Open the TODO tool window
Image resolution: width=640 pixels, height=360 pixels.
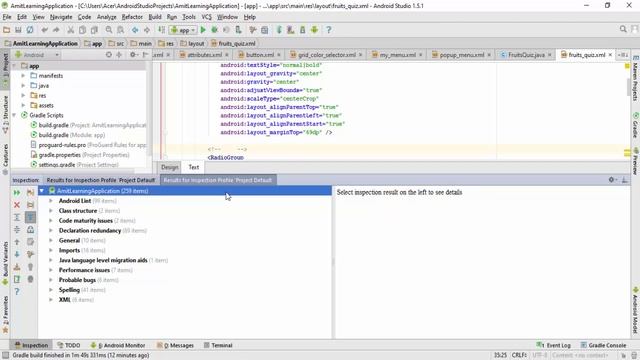69,345
